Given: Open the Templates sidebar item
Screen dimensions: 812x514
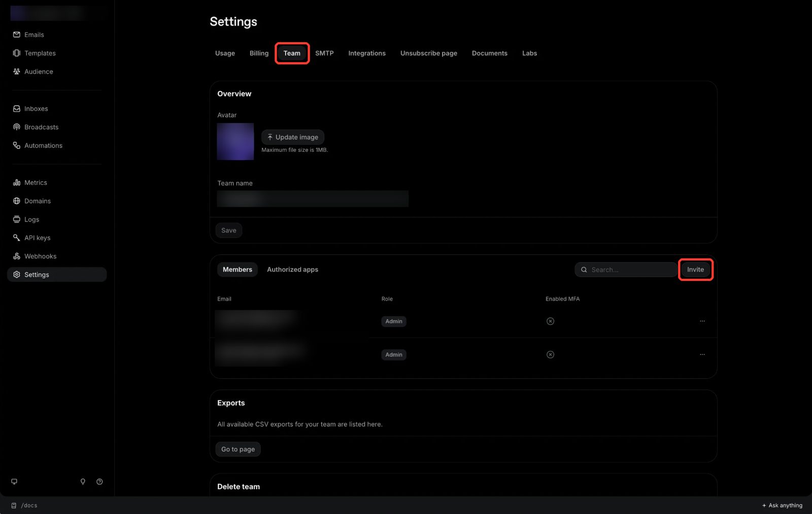Looking at the screenshot, I should click(34, 53).
